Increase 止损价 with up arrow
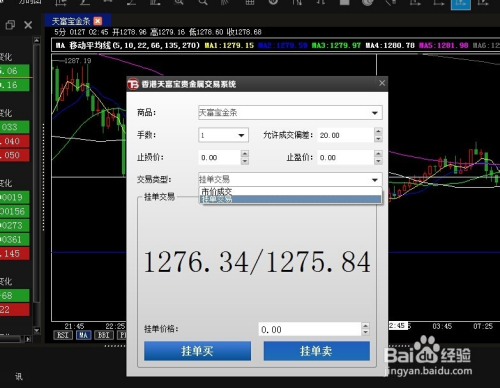This screenshot has height=388, width=500. [x=245, y=154]
